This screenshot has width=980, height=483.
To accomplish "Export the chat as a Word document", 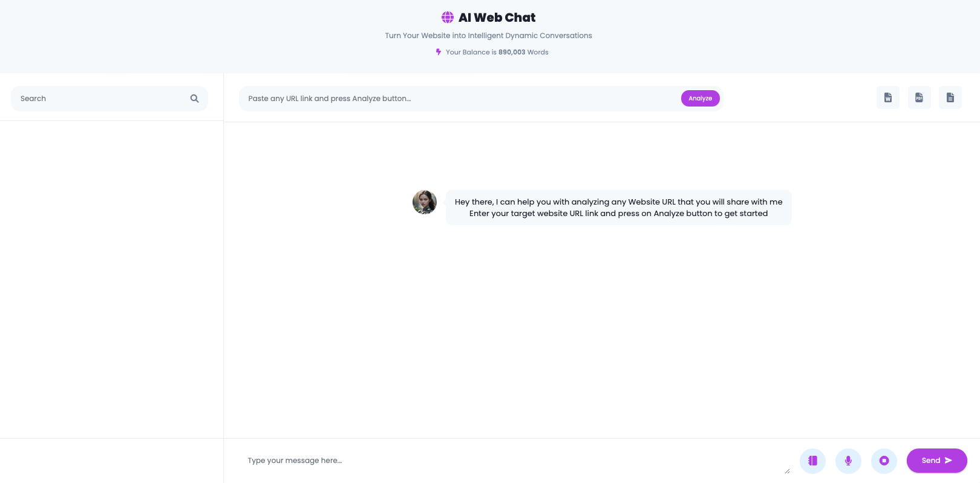I will coord(888,97).
